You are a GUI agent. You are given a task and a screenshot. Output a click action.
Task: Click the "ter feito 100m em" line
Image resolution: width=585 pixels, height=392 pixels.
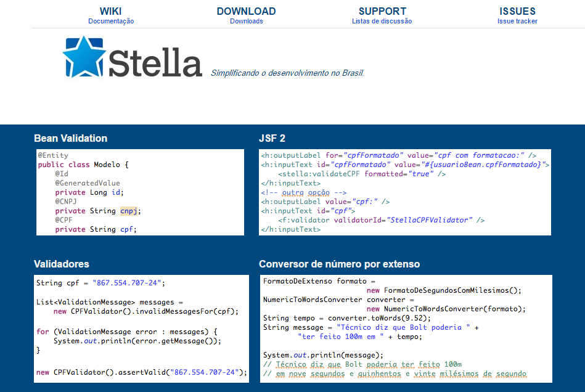[359, 337]
